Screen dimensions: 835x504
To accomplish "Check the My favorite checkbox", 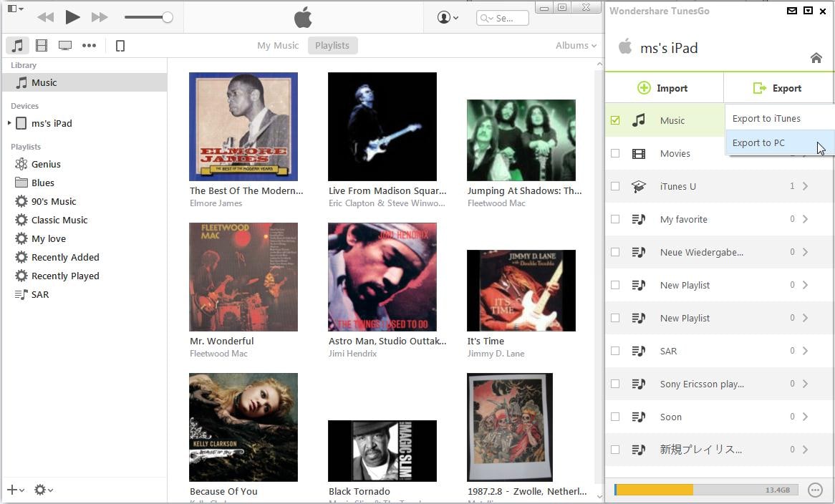I will point(615,219).
